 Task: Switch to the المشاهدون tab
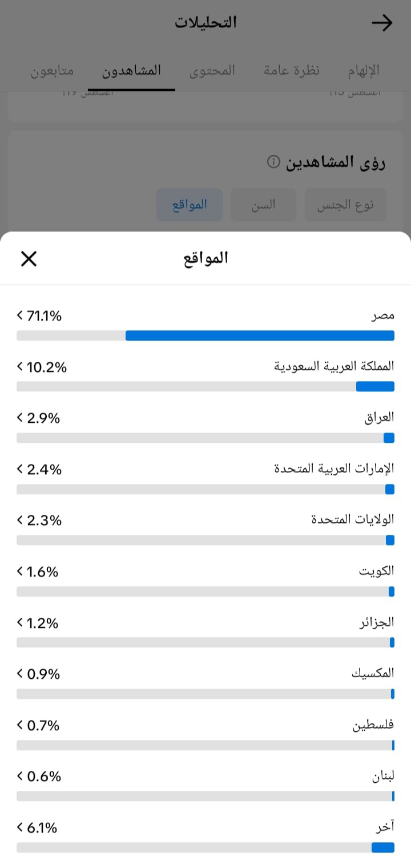[132, 71]
